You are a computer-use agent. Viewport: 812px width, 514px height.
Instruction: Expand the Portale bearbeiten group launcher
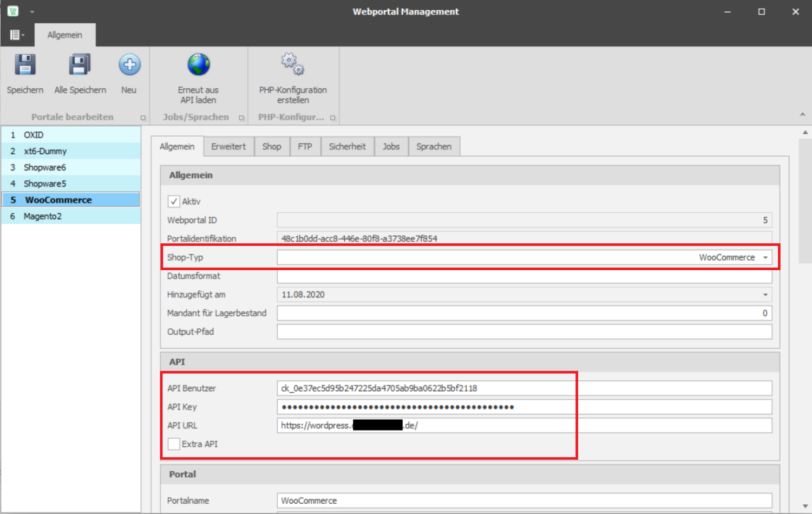point(143,118)
